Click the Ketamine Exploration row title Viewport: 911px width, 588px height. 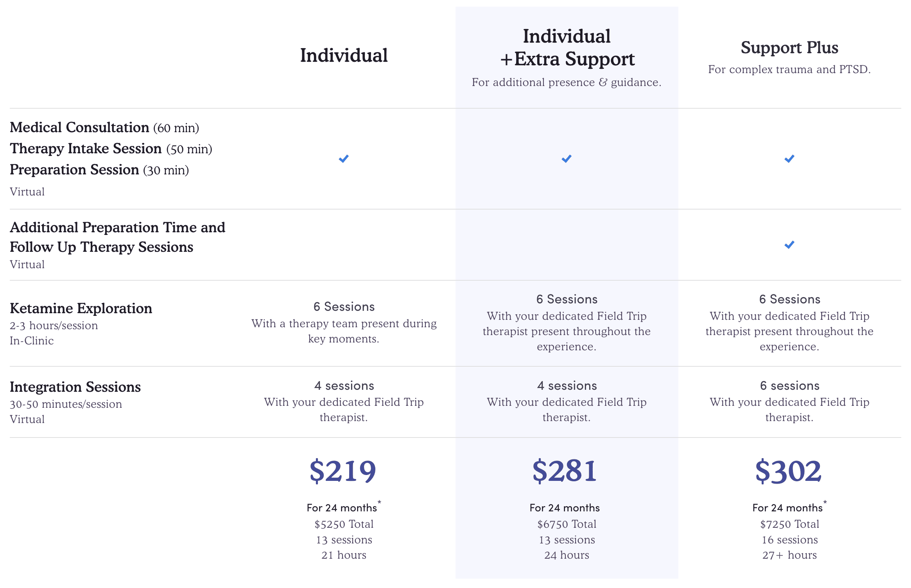81,308
